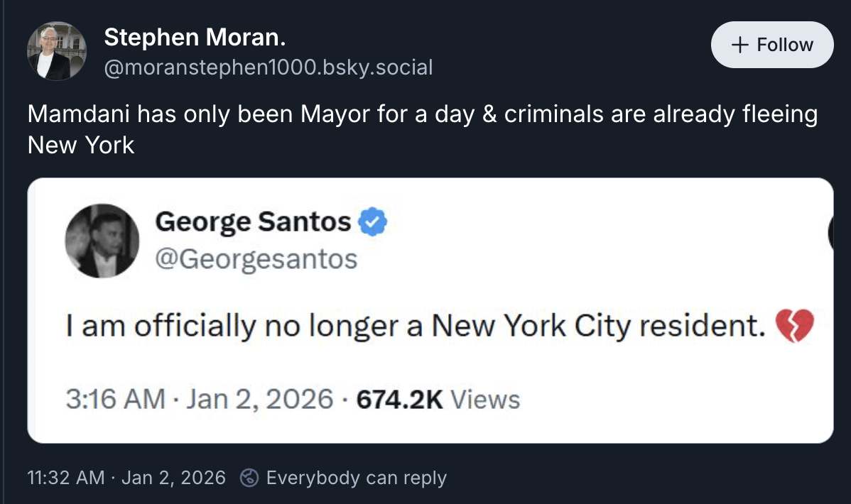The height and width of the screenshot is (504, 851).
Task: Click the tweet's 3:16 AM time
Action: (115, 400)
